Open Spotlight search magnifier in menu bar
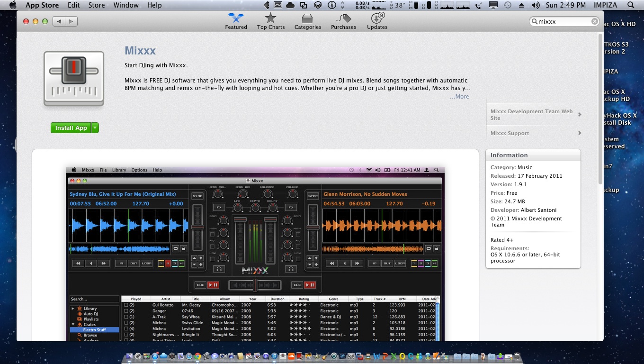This screenshot has height=364, width=644. click(630, 5)
